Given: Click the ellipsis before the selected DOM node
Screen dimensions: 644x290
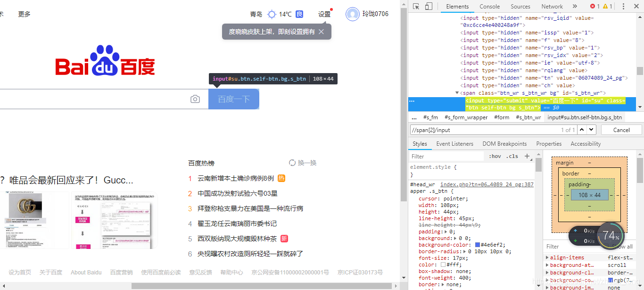Looking at the screenshot, I should click(x=412, y=101).
